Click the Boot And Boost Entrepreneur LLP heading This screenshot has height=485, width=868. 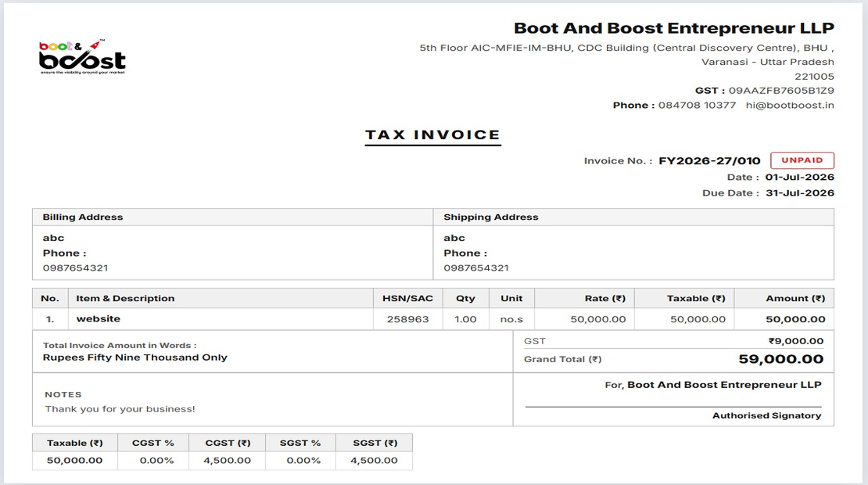674,28
